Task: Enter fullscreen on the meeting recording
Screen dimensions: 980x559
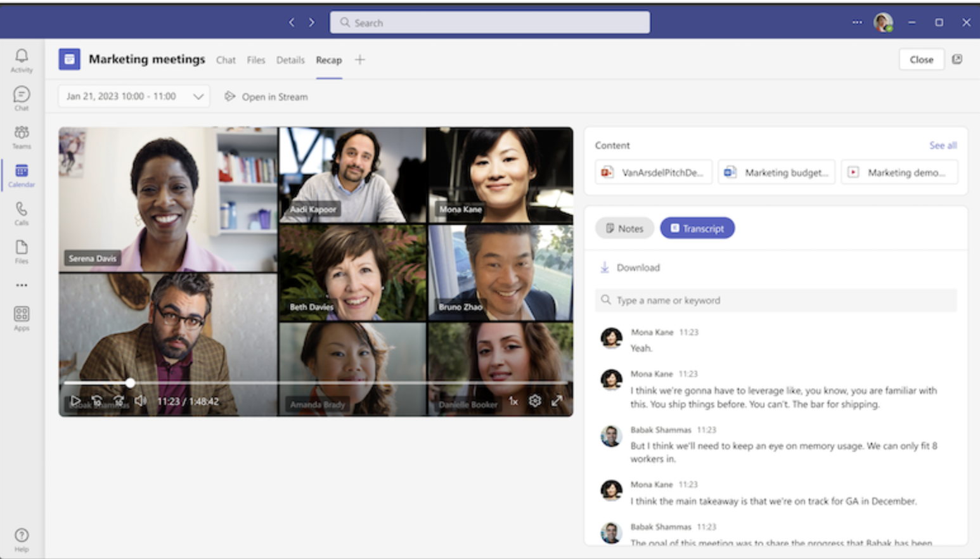Action: click(557, 401)
